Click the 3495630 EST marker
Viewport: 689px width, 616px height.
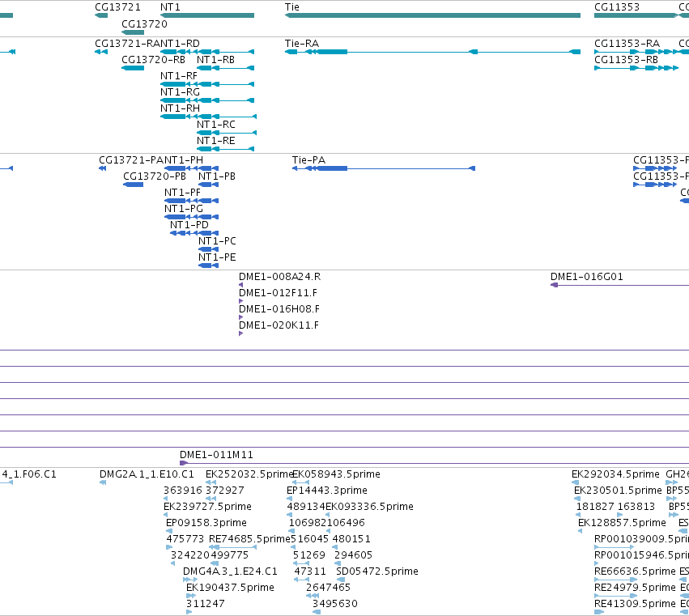click(x=317, y=612)
